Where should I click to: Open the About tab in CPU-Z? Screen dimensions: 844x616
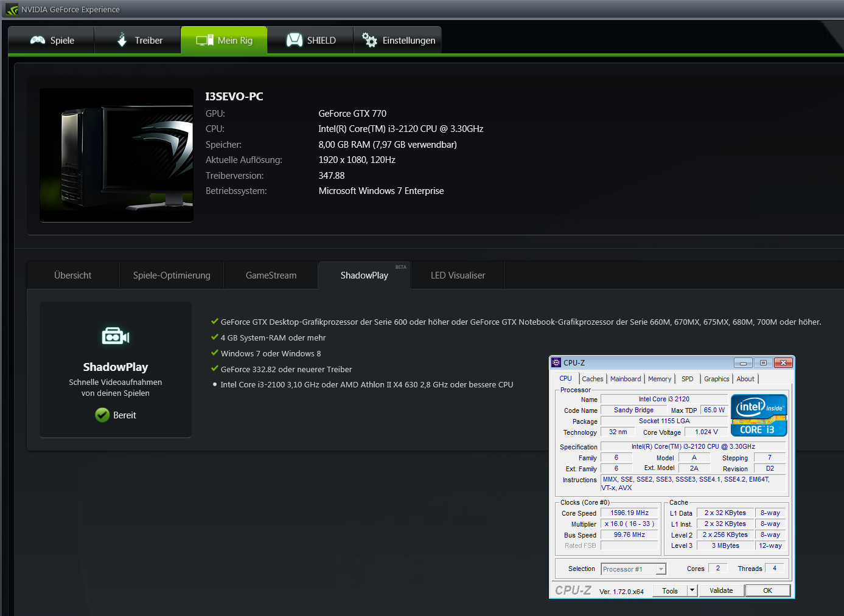(x=745, y=379)
